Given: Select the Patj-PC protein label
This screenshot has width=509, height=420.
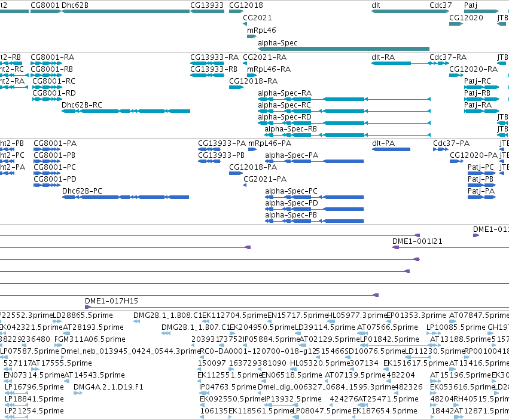Looking at the screenshot, I should tap(481, 167).
